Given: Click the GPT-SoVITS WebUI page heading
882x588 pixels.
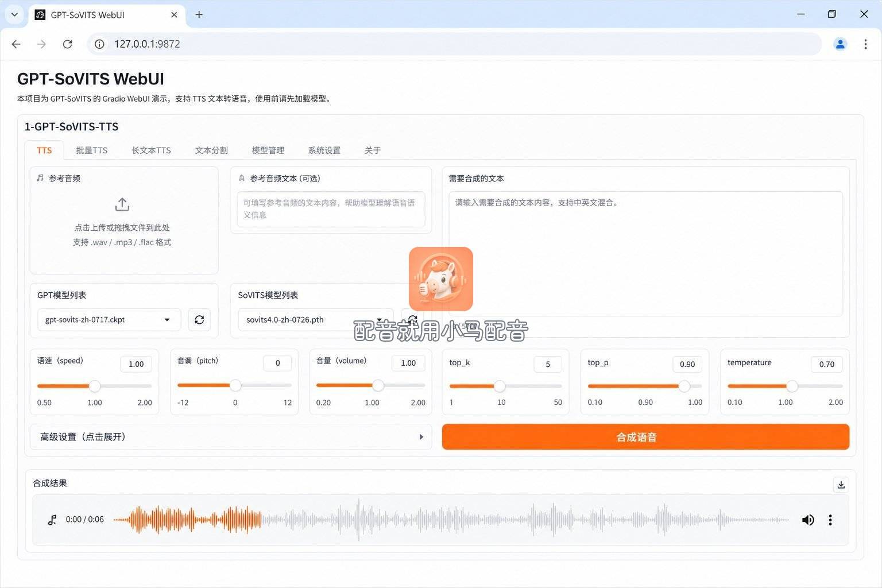Looking at the screenshot, I should pos(91,79).
